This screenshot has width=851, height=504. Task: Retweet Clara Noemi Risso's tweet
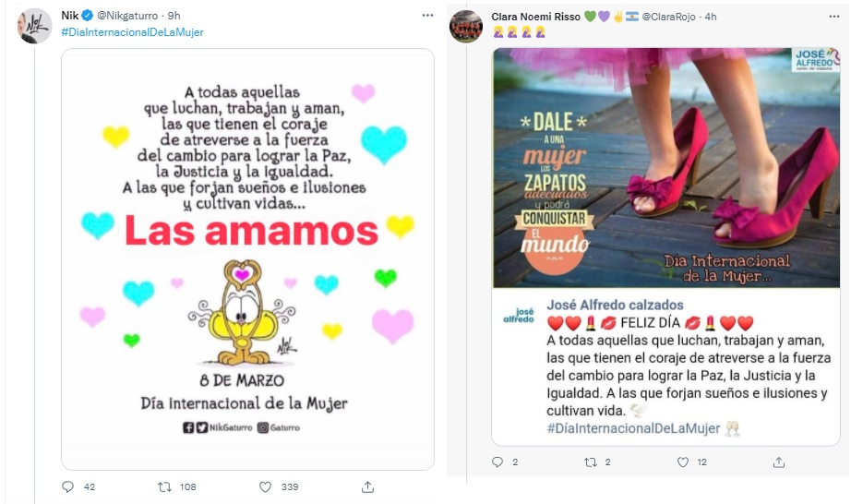pyautogui.click(x=590, y=462)
